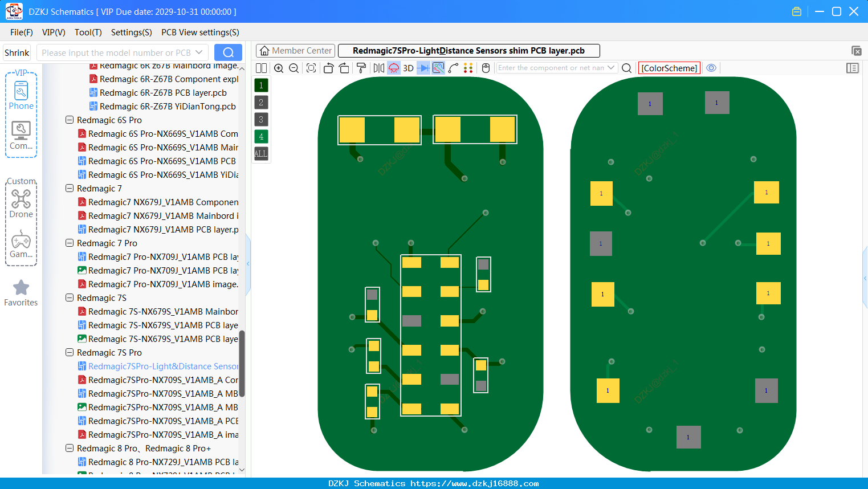The width and height of the screenshot is (868, 489).
Task: Collapse the Redmagic 7 folder
Action: coord(70,189)
